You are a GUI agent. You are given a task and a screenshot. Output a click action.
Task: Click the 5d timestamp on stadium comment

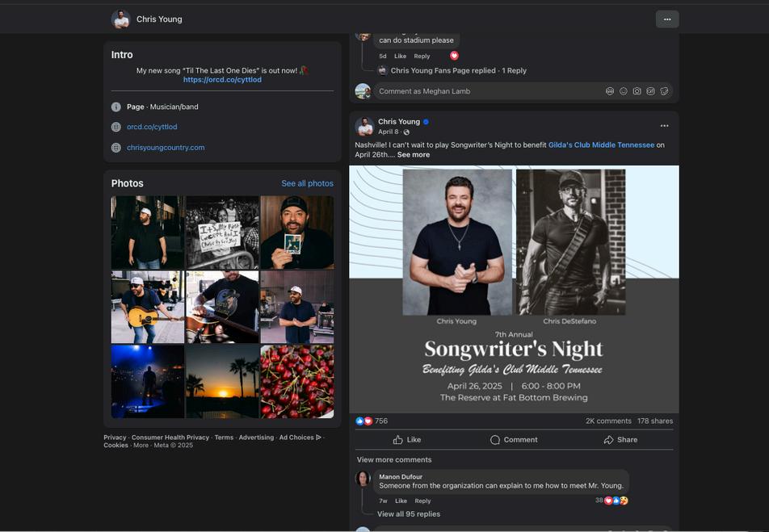click(383, 57)
